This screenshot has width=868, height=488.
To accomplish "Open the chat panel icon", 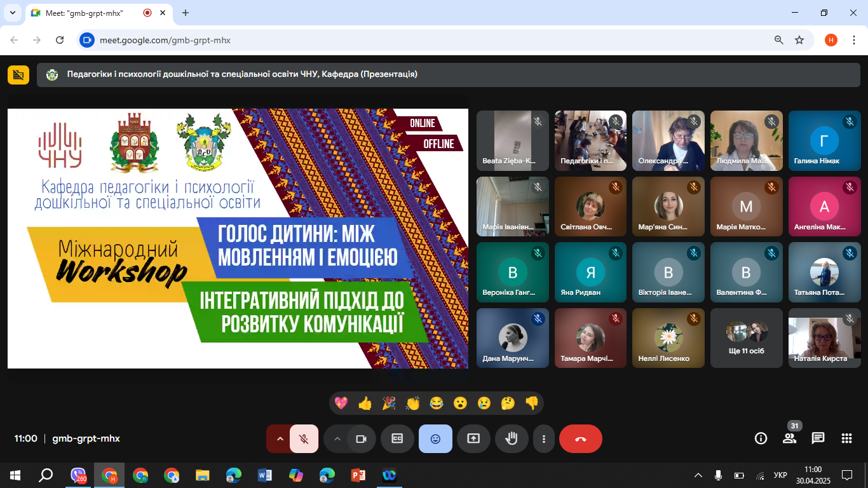I will [818, 438].
